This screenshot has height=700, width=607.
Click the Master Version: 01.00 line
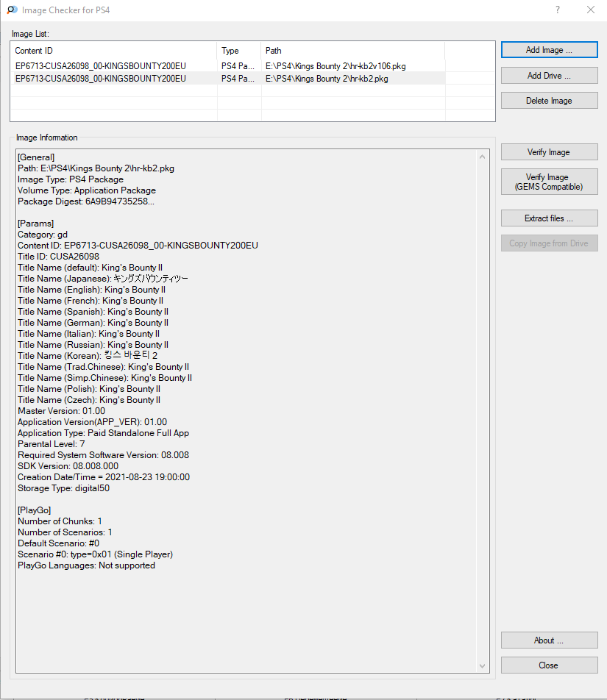click(x=62, y=411)
